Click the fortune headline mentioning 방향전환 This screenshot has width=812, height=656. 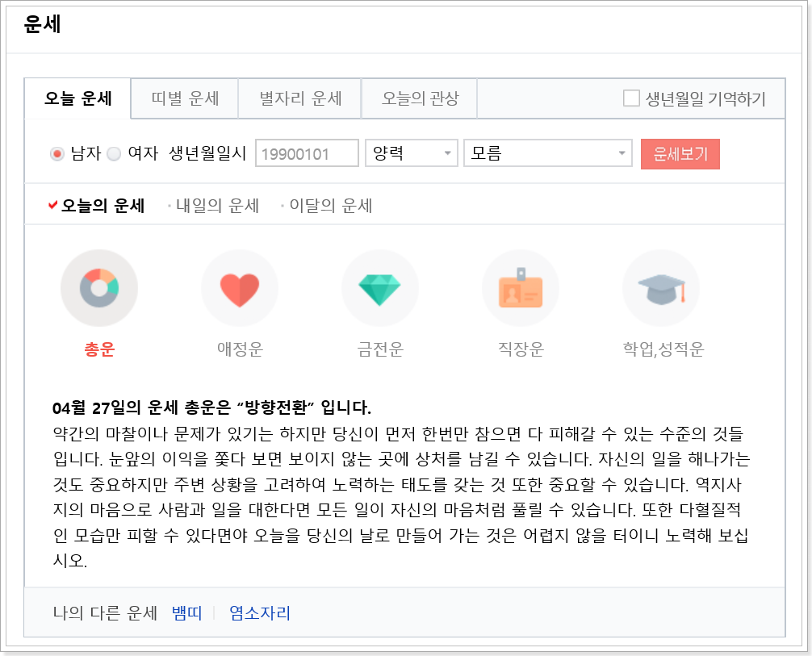click(211, 407)
